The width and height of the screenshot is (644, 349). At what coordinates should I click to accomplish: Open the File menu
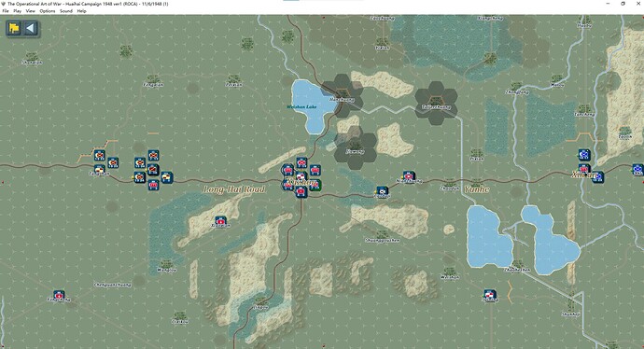6,11
